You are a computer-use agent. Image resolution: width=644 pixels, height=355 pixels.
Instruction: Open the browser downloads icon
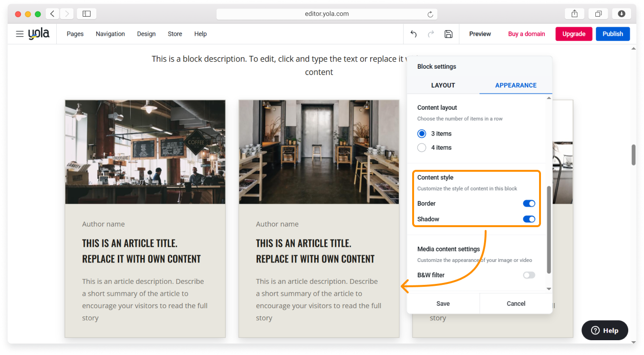622,14
